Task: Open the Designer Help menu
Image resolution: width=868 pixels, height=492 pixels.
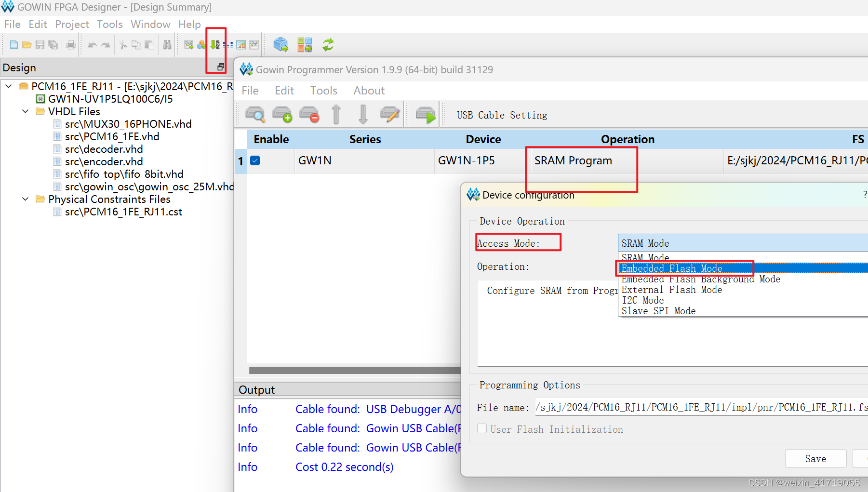Action: click(189, 24)
